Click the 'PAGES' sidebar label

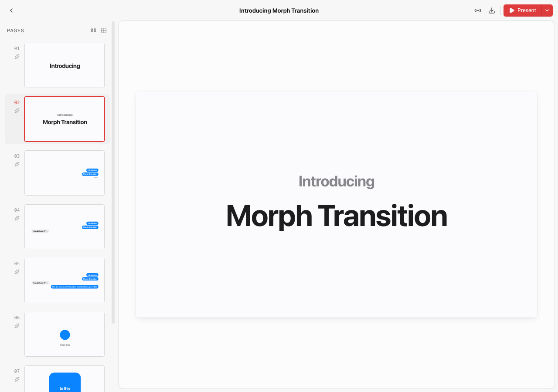[16, 30]
